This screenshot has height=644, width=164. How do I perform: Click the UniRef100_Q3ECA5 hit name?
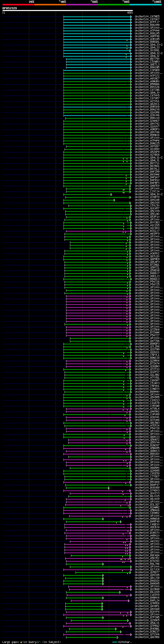pos(147,39)
